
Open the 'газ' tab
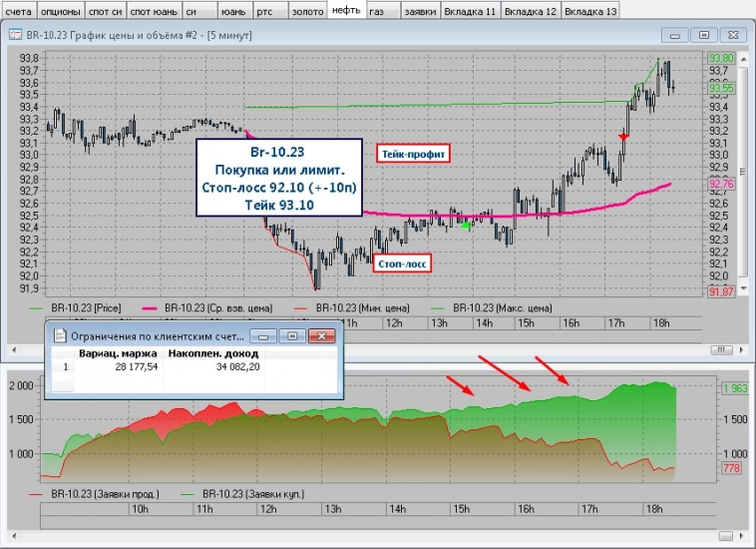point(383,11)
